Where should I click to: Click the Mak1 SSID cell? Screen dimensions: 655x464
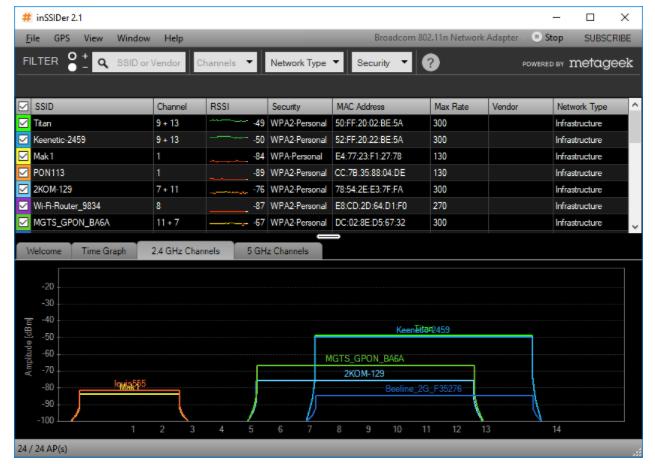[92, 156]
